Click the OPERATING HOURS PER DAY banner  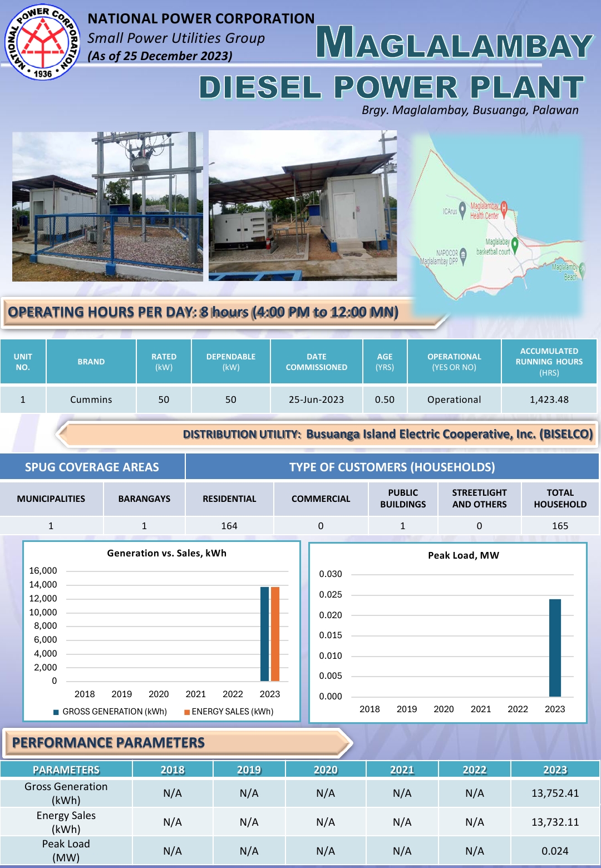point(223,312)
